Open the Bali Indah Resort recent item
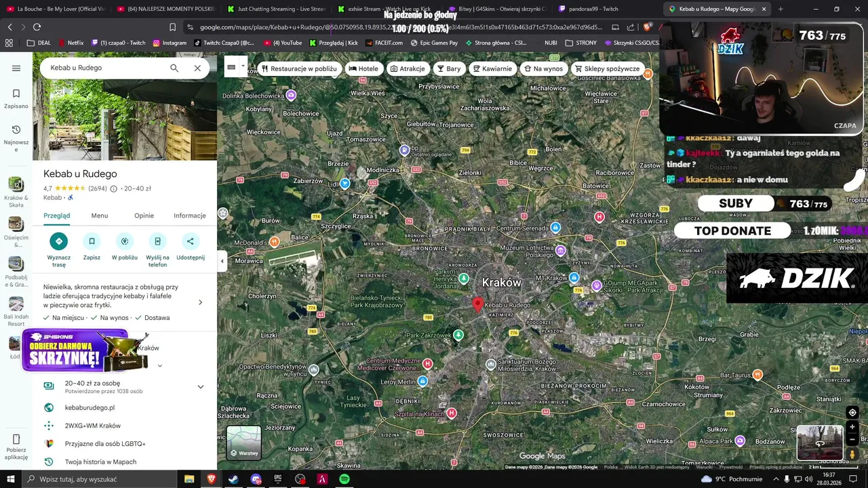The height and width of the screenshot is (488, 868). coord(16,312)
